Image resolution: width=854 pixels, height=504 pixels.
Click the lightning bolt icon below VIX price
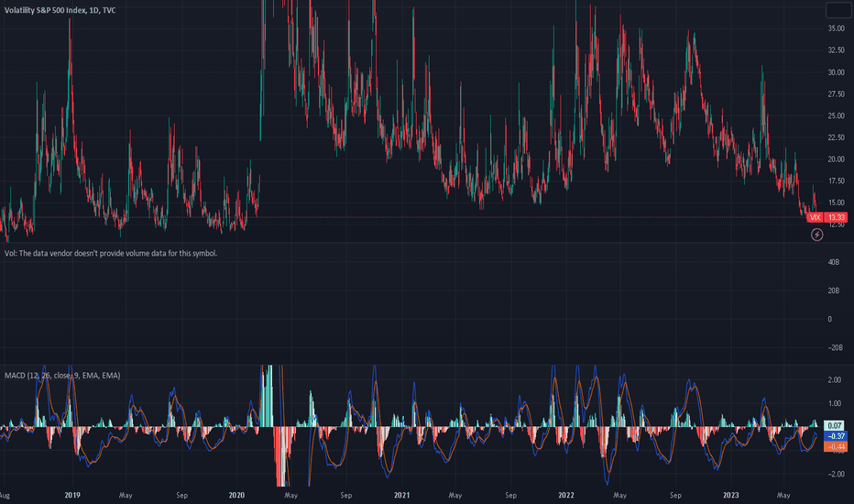pyautogui.click(x=816, y=235)
